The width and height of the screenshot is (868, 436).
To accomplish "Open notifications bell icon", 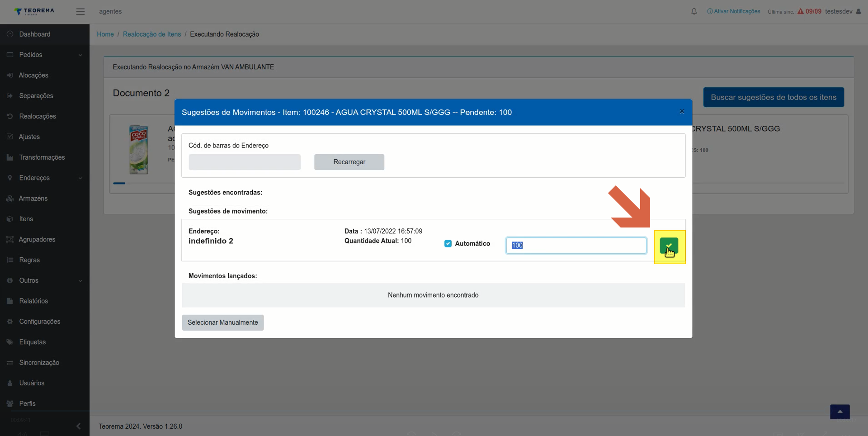I will [694, 11].
